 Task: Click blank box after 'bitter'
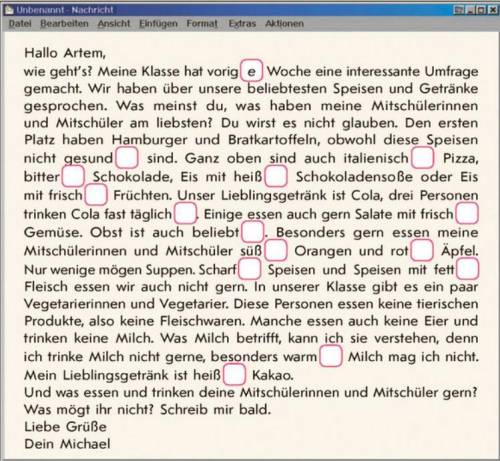[x=73, y=176]
